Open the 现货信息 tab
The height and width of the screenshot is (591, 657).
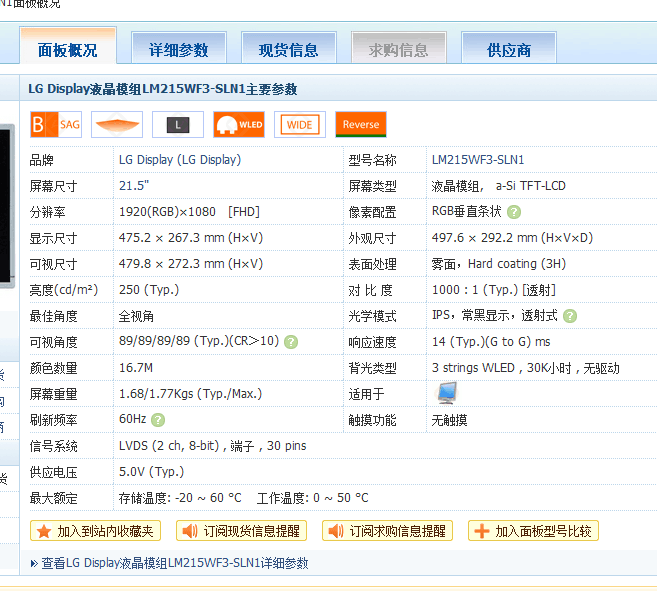coord(289,48)
